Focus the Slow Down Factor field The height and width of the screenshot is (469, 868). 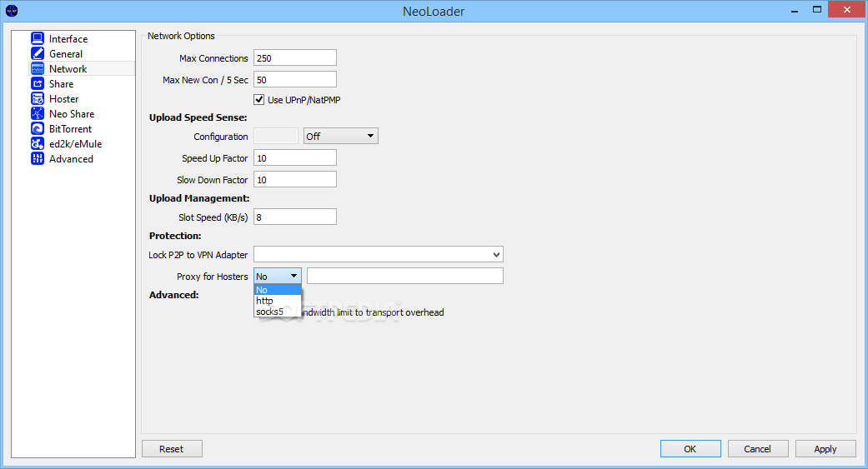point(295,179)
